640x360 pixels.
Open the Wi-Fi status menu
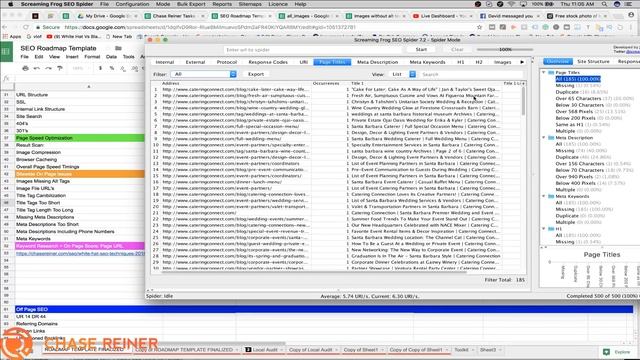[x=512, y=4]
